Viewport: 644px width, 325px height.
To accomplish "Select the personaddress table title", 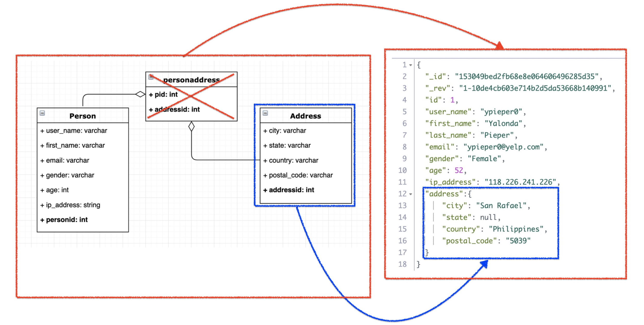I will point(191,80).
